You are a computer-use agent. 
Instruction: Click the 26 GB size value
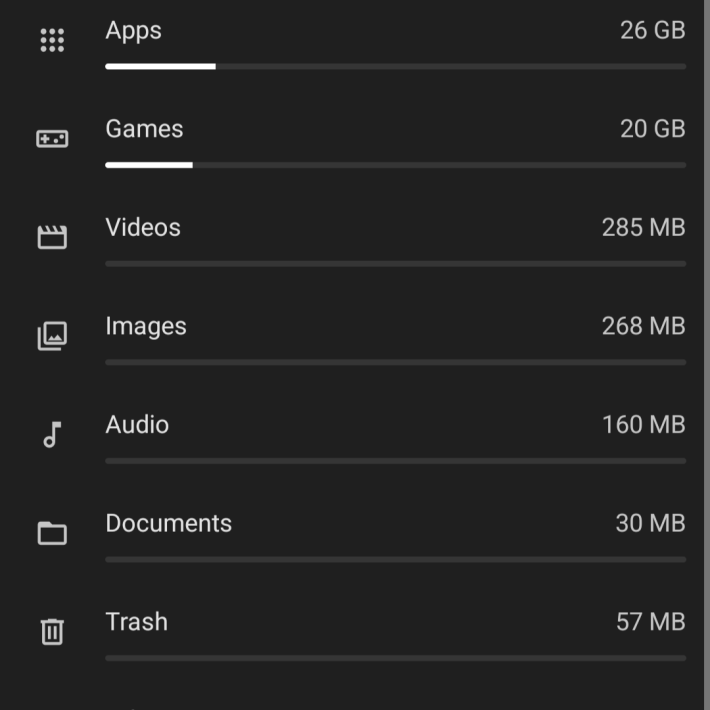coord(652,30)
